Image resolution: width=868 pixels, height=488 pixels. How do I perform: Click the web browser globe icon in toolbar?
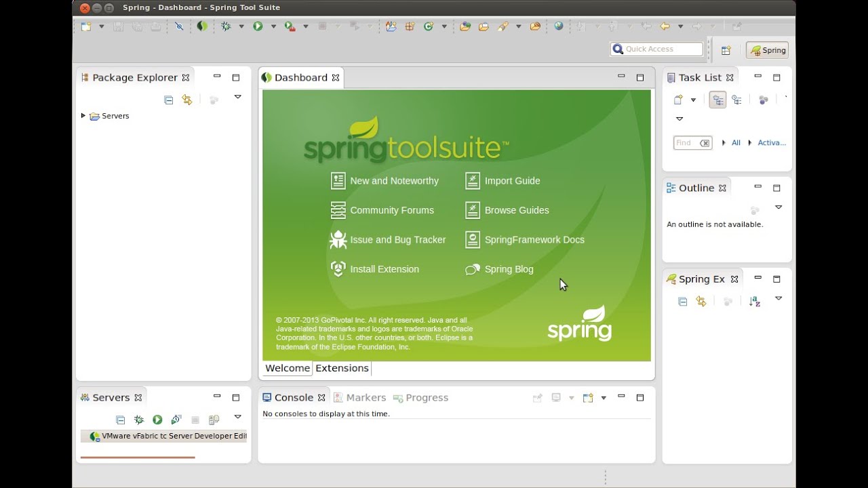coord(559,26)
